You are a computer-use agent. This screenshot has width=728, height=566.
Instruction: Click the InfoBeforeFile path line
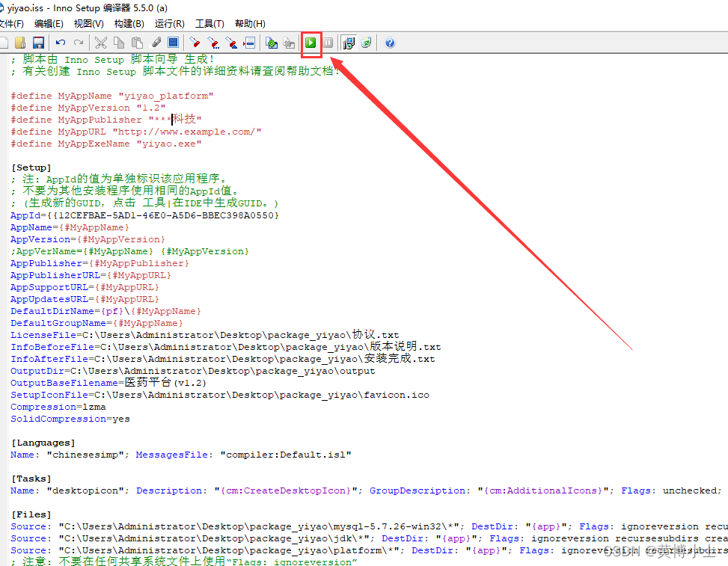pos(226,347)
